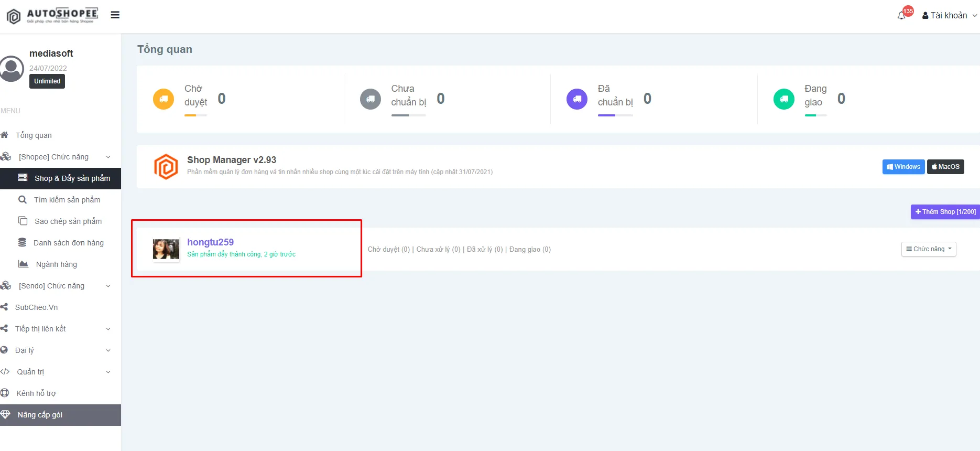The image size is (980, 451).
Task: Open the hongtu259 shop link
Action: click(x=210, y=242)
